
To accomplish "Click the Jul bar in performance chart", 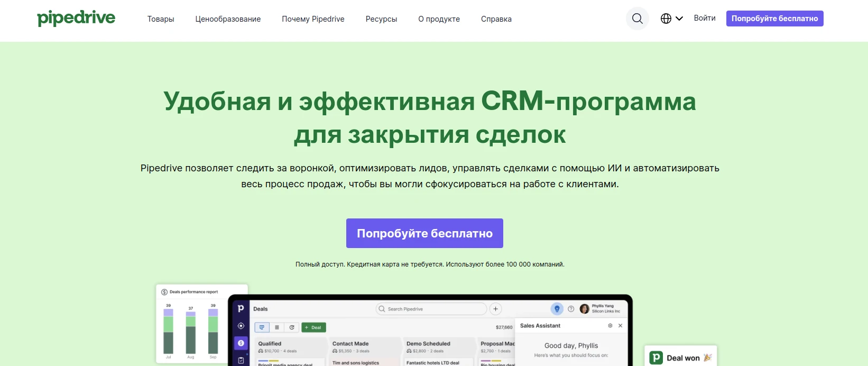I will click(168, 331).
